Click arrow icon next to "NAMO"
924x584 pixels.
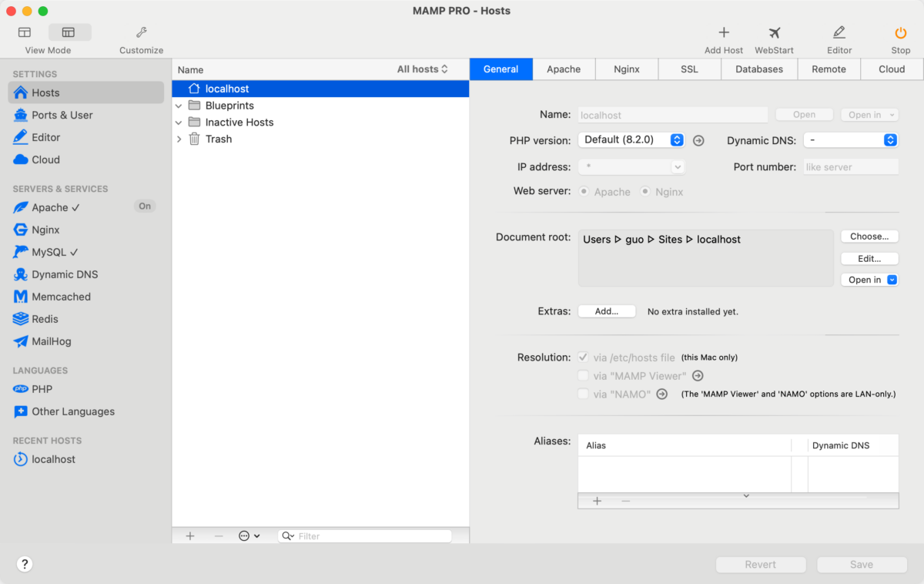661,394
